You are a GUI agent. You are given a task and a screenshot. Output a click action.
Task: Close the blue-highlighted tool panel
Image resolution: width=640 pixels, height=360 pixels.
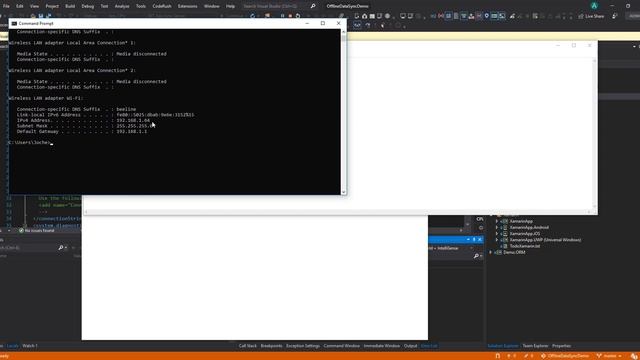coord(480,239)
